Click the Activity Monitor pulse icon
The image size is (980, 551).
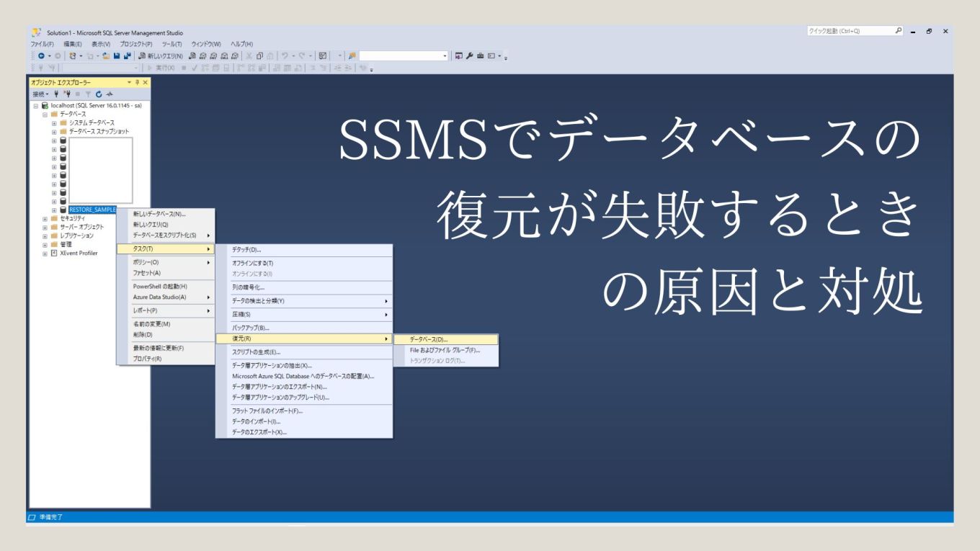[x=110, y=94]
